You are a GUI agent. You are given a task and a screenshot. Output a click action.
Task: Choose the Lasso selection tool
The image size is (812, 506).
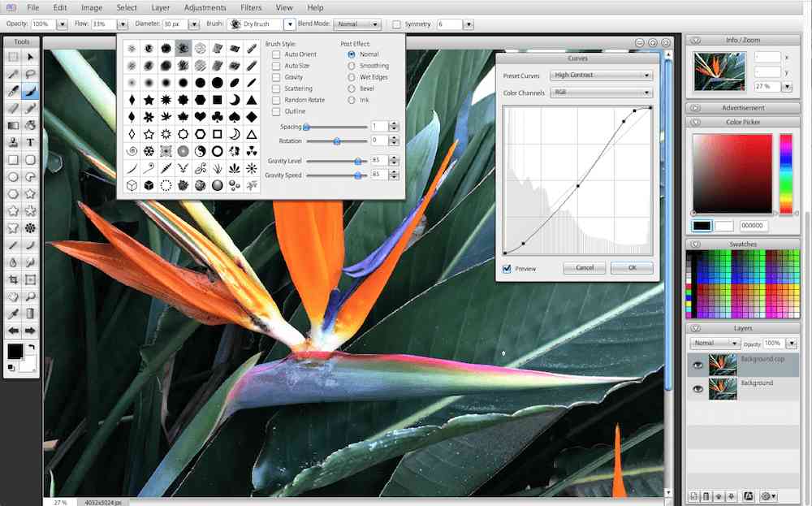[x=30, y=74]
